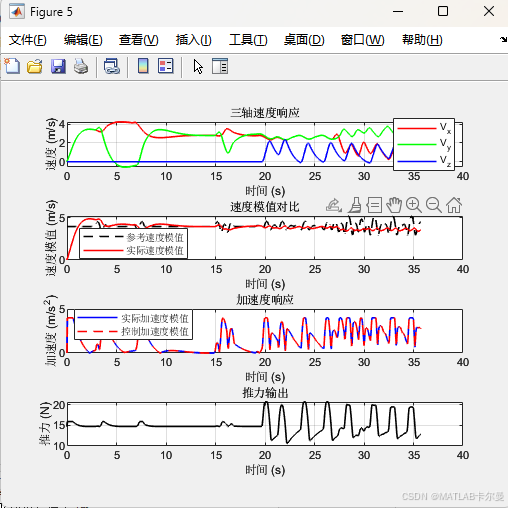Select the 参考速度模值 legend entry
Image resolution: width=508 pixels, height=508 pixels.
(x=133, y=237)
